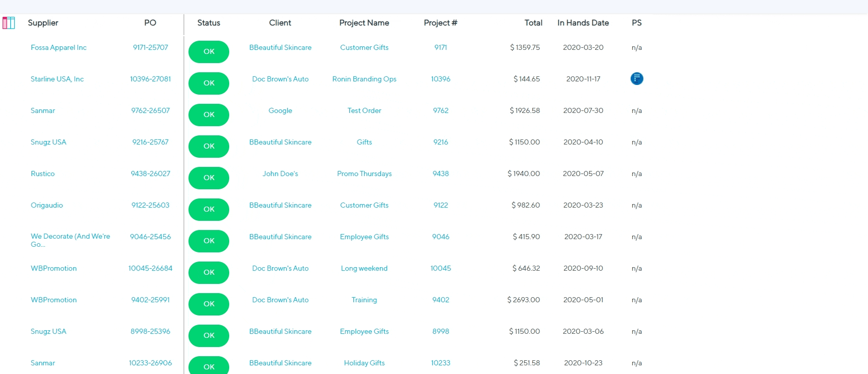Sort the table by Supplier column header

43,23
